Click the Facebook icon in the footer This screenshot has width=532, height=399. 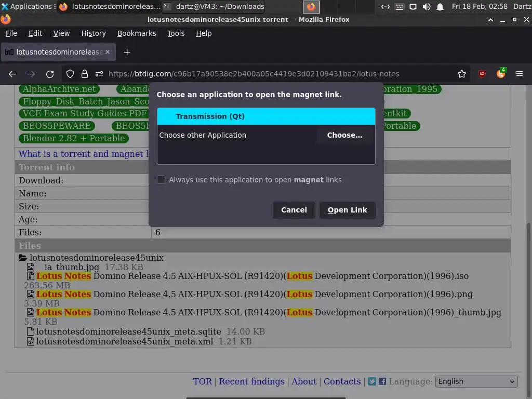coord(382,381)
